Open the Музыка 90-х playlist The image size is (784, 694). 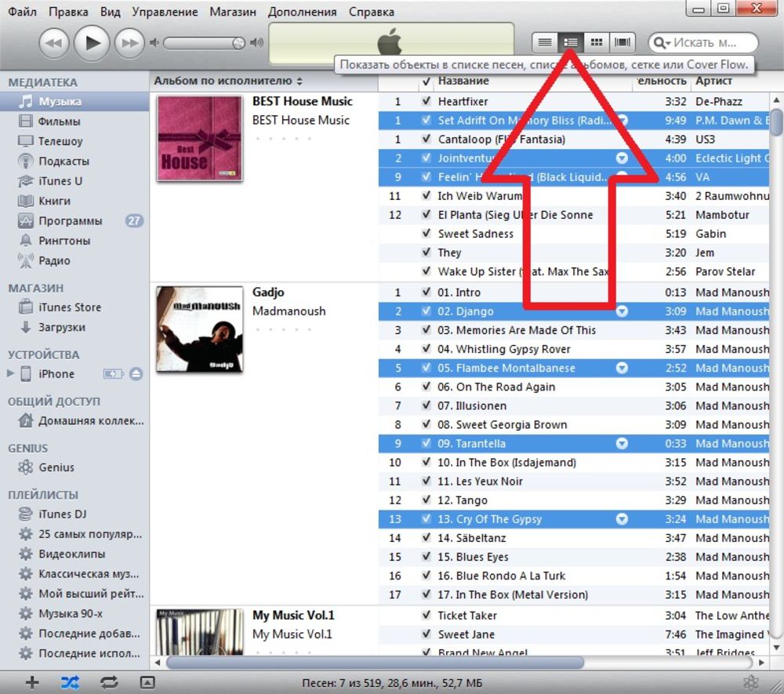coord(71,613)
